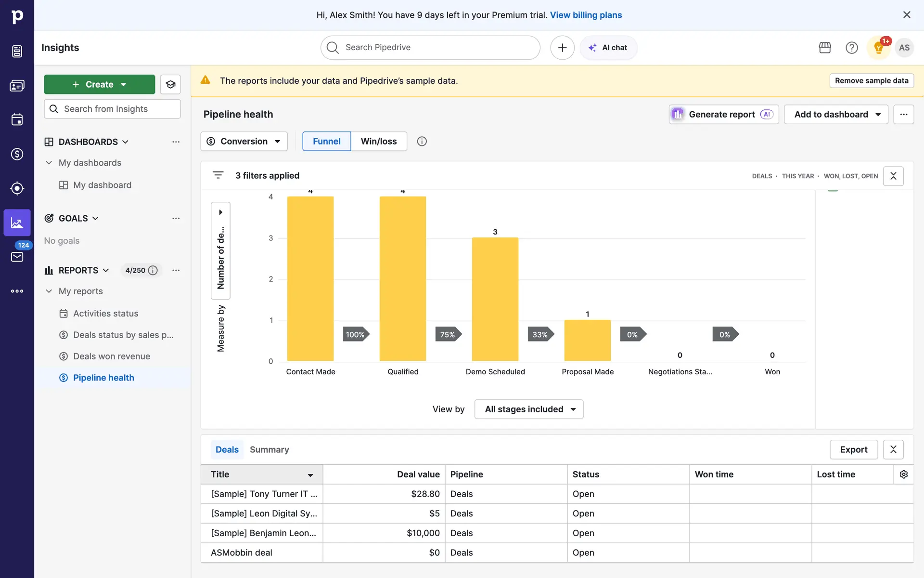Click the graduation cap learning icon
This screenshot has height=578, width=924.
(x=170, y=84)
